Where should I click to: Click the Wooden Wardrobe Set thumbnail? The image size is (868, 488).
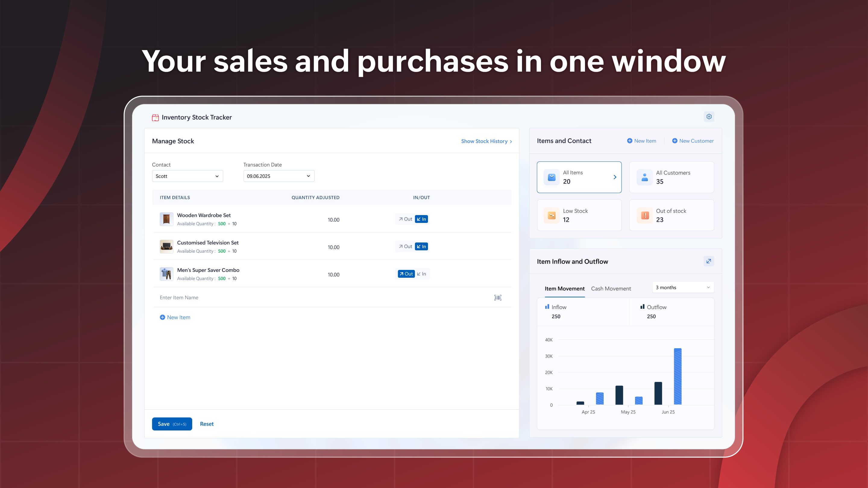(x=166, y=219)
